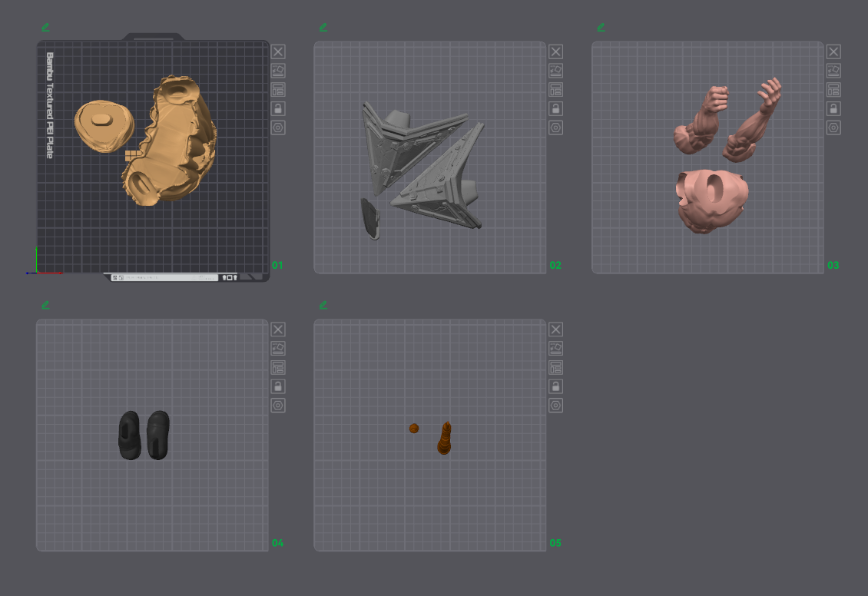Auto-orient objects on plate 03

[833, 71]
